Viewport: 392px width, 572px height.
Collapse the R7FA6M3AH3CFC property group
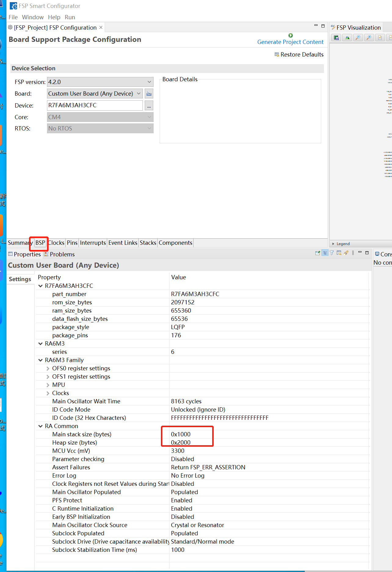[41, 286]
